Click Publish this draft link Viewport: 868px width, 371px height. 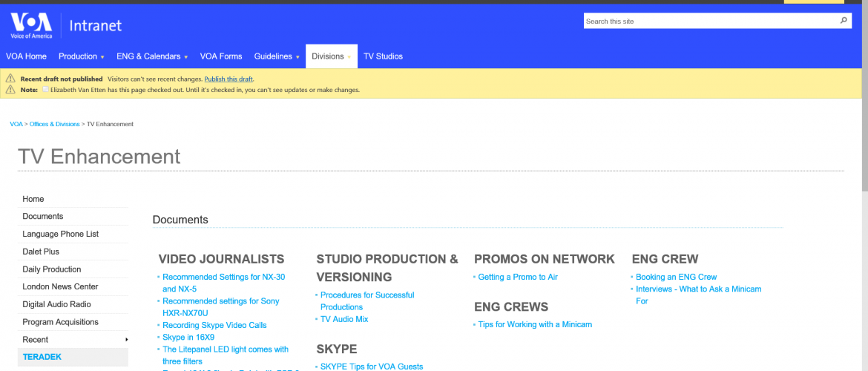[228, 79]
